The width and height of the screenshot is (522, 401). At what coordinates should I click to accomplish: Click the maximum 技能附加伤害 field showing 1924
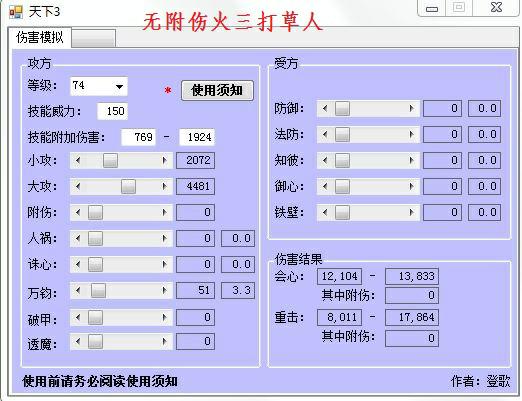pyautogui.click(x=197, y=137)
